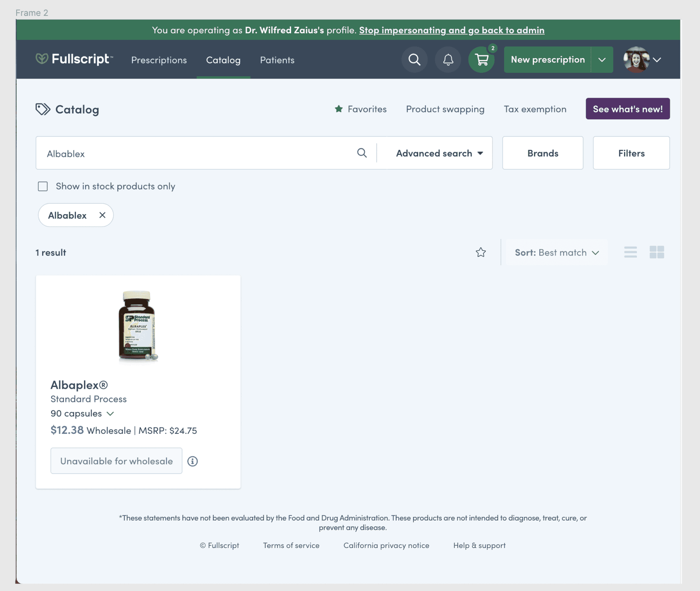Go to the Prescriptions tab
700x591 pixels.
[x=159, y=60]
